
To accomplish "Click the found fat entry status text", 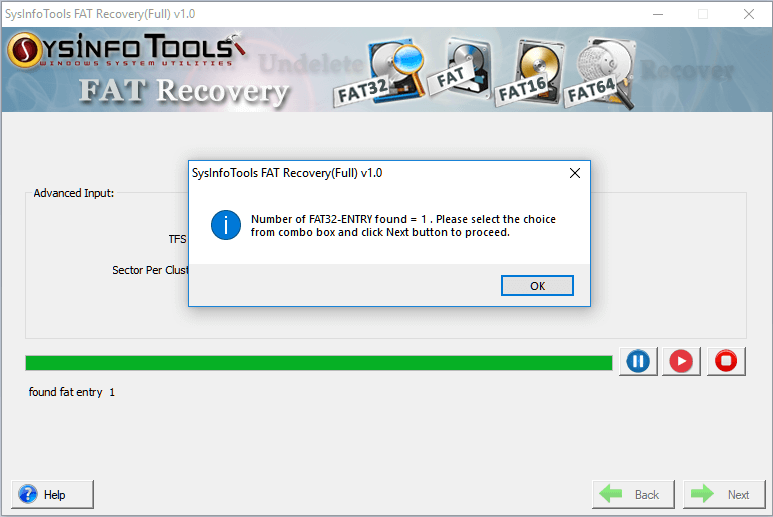I will point(71,392).
